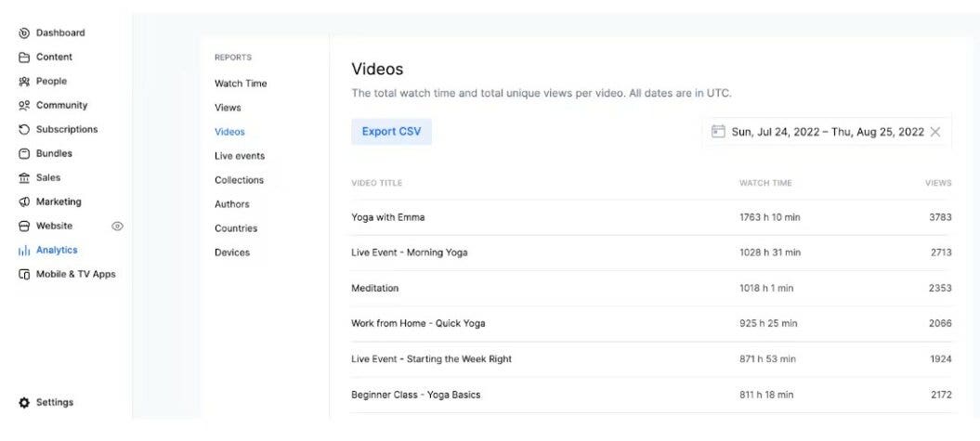Screen dimensions: 980x441
Task: Click the views value 3783
Action: pos(940,217)
